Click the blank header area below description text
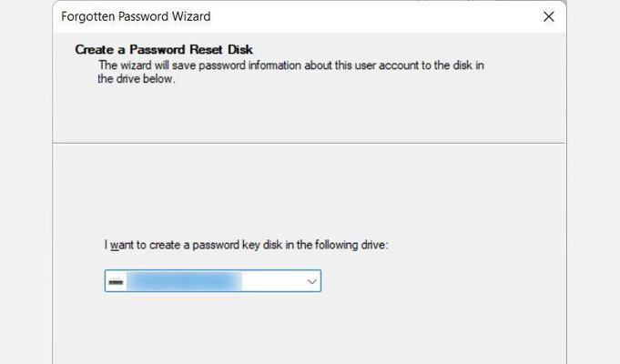 pos(309,115)
